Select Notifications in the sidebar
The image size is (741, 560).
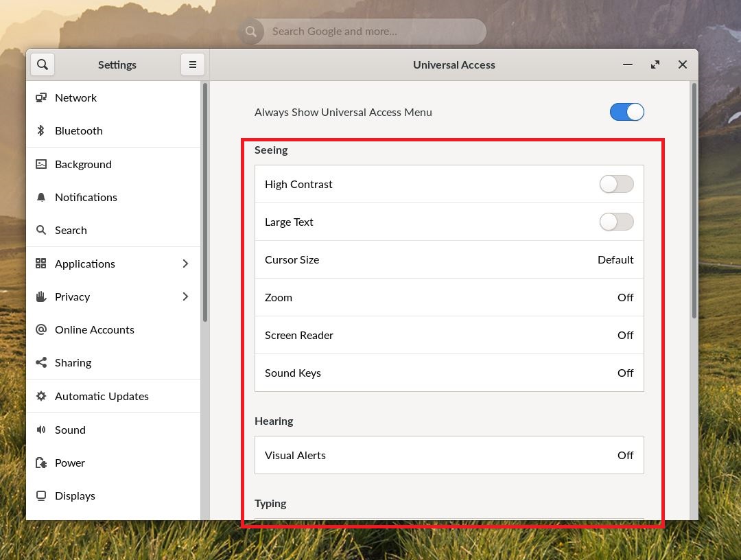tap(113, 197)
